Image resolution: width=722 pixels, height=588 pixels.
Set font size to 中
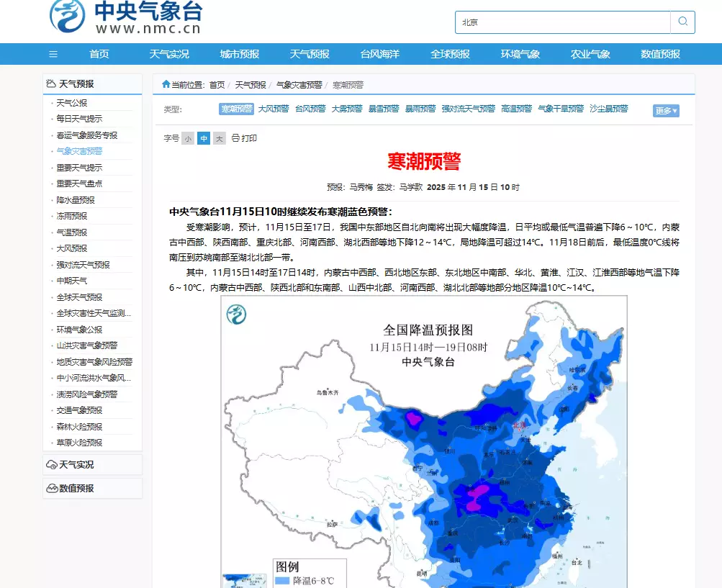[x=204, y=138]
